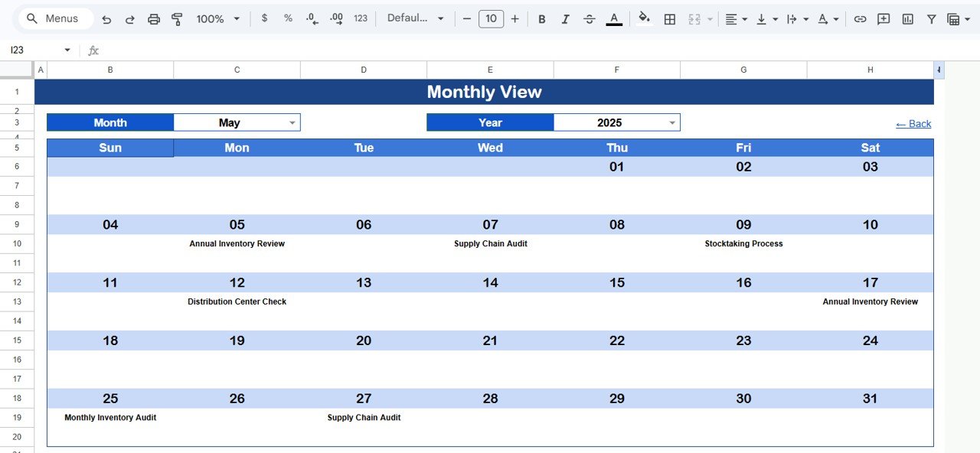Open the Borders tool

[x=670, y=18]
